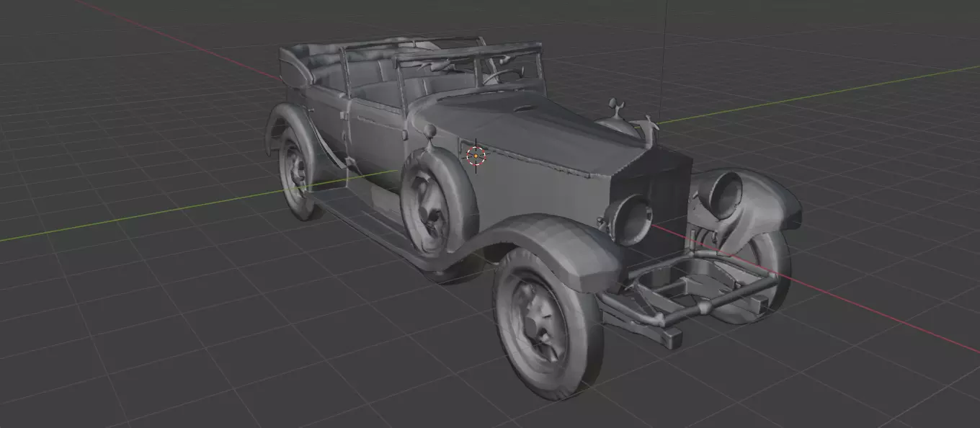This screenshot has width=980, height=428.
Task: Click the 3D cursor on the car body
Action: click(476, 155)
